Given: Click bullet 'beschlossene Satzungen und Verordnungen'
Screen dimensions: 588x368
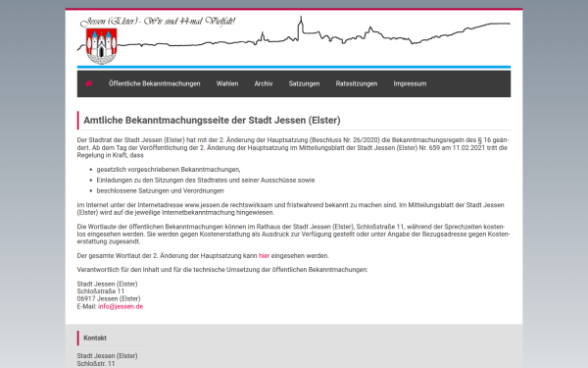Looking at the screenshot, I should 160,190.
